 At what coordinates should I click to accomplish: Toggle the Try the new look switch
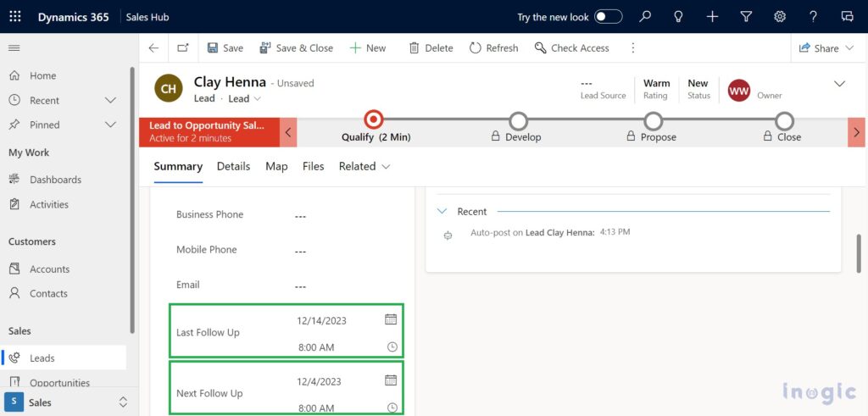point(608,17)
